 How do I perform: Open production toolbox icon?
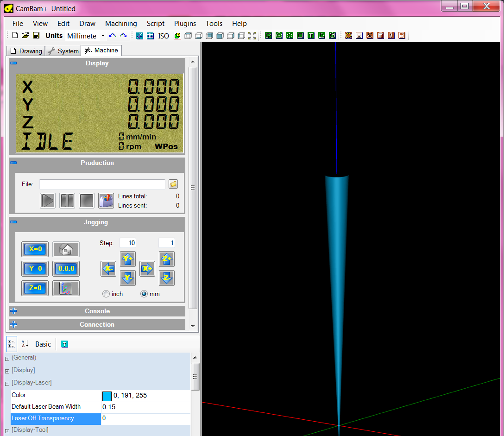coord(106,201)
